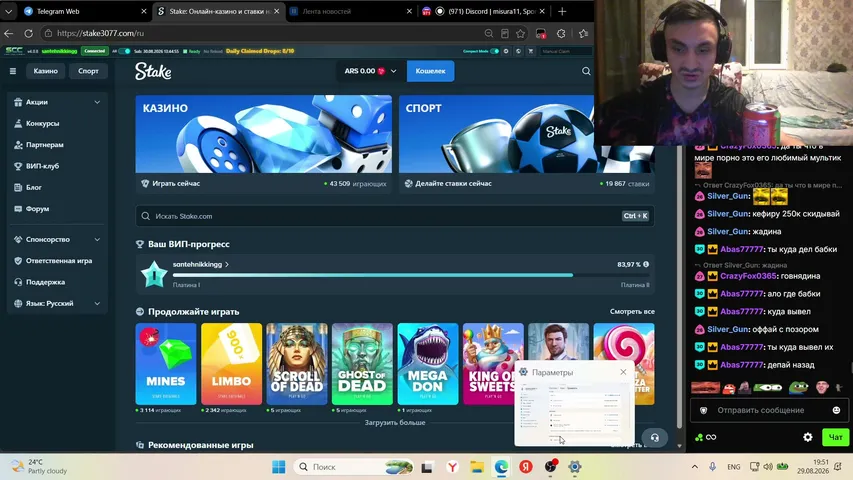Click Загрузить больше button
The height and width of the screenshot is (480, 853).
pos(395,422)
